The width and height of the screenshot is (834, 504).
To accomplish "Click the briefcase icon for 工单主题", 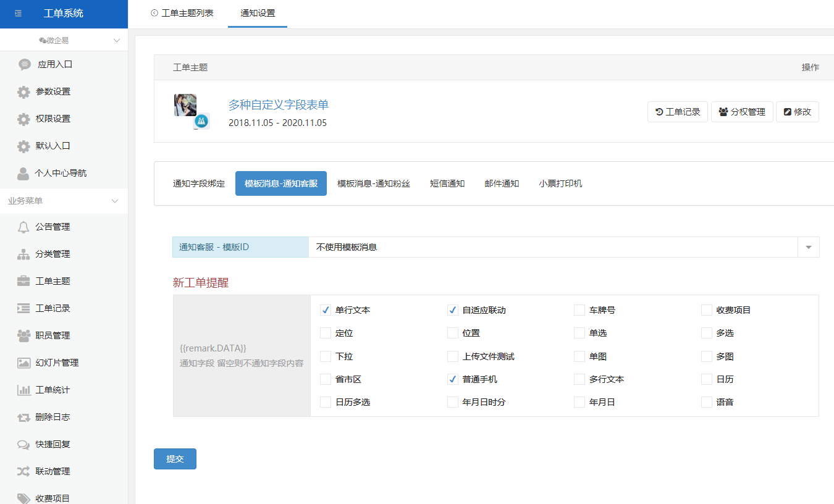I will click(x=23, y=281).
